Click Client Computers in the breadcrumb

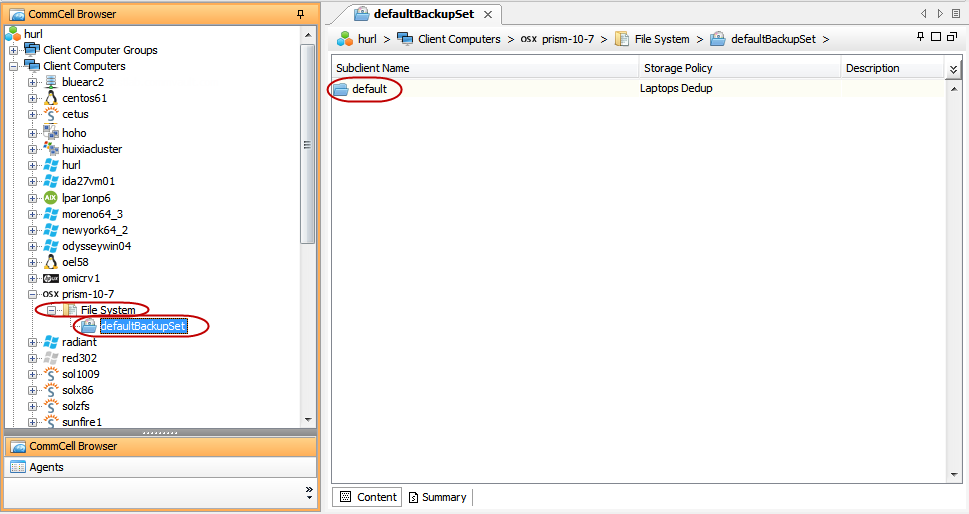pos(459,39)
